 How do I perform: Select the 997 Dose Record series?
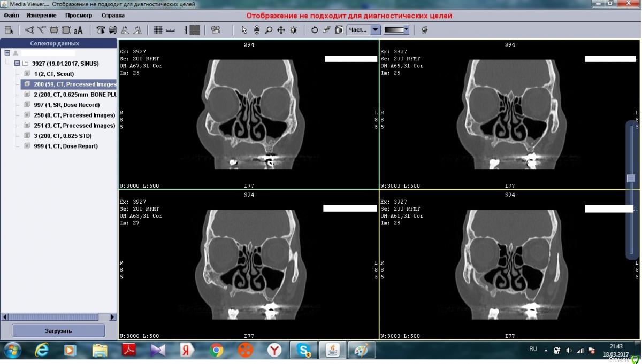click(x=66, y=105)
